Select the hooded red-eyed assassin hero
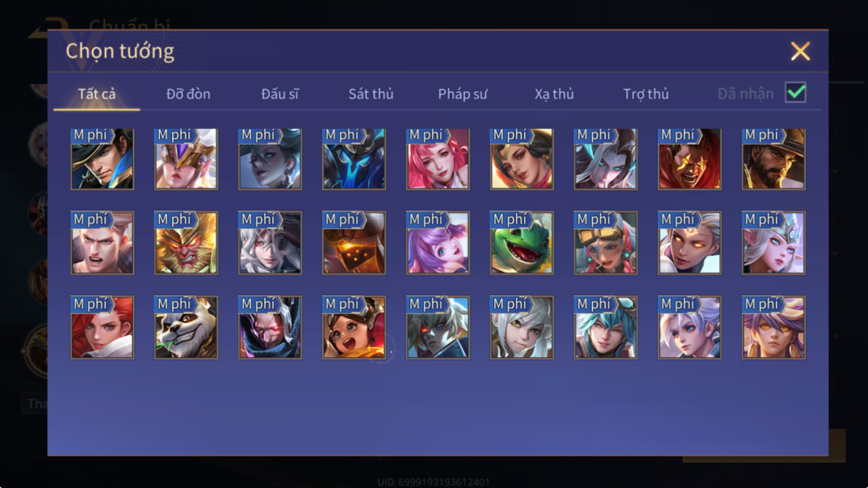868x488 pixels. coord(270,327)
